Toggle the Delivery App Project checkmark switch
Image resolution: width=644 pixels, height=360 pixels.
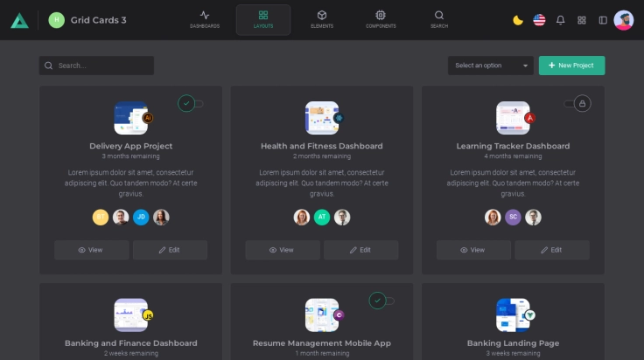[190, 103]
